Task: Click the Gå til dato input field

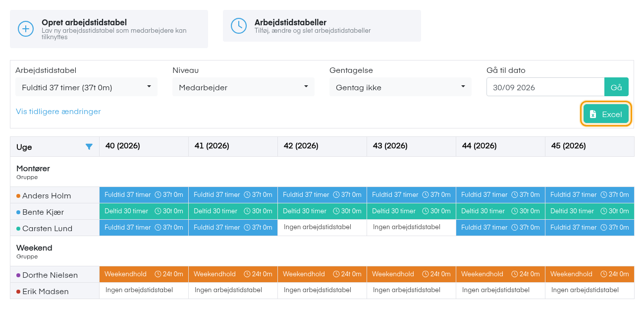Action: (x=545, y=87)
